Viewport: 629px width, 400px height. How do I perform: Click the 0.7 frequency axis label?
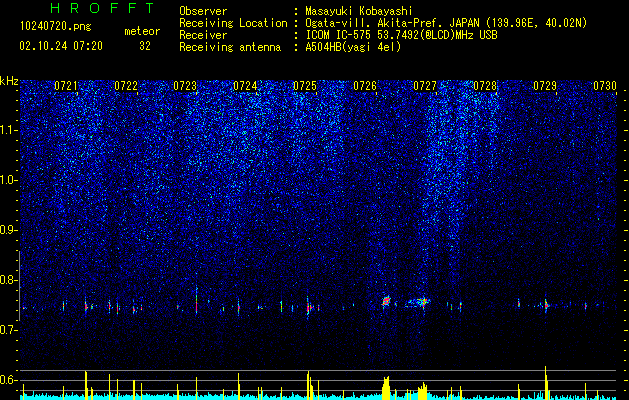pyautogui.click(x=9, y=330)
